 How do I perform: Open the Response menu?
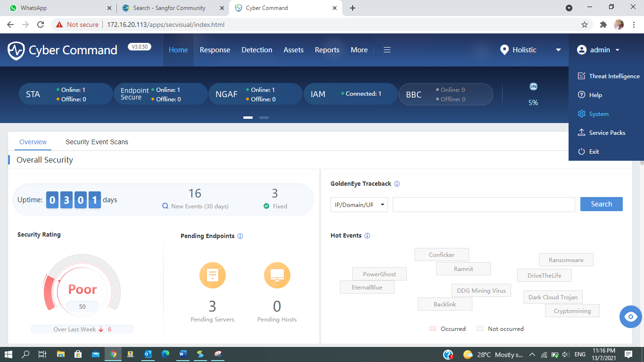point(215,50)
